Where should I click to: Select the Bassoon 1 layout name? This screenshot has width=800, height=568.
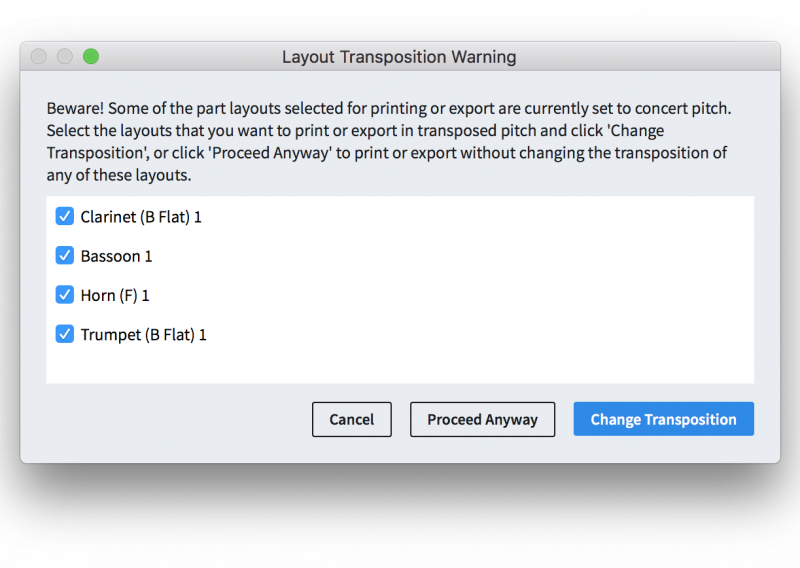[116, 256]
